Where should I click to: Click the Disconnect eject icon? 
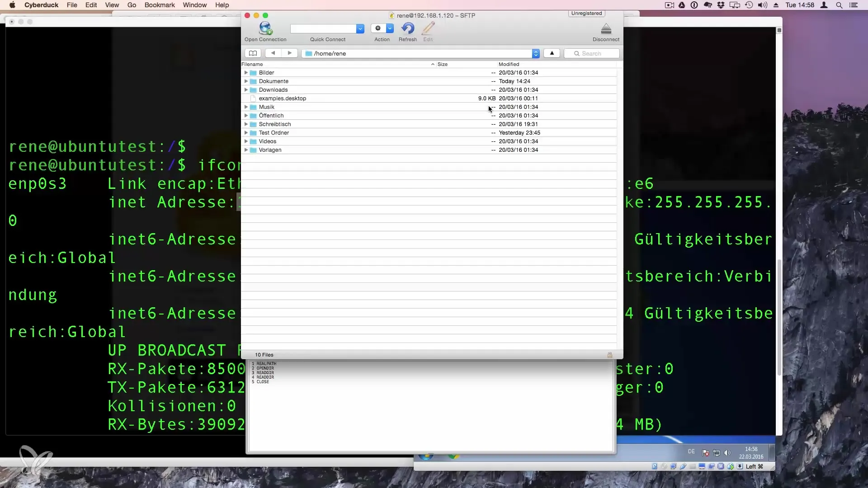pyautogui.click(x=606, y=29)
